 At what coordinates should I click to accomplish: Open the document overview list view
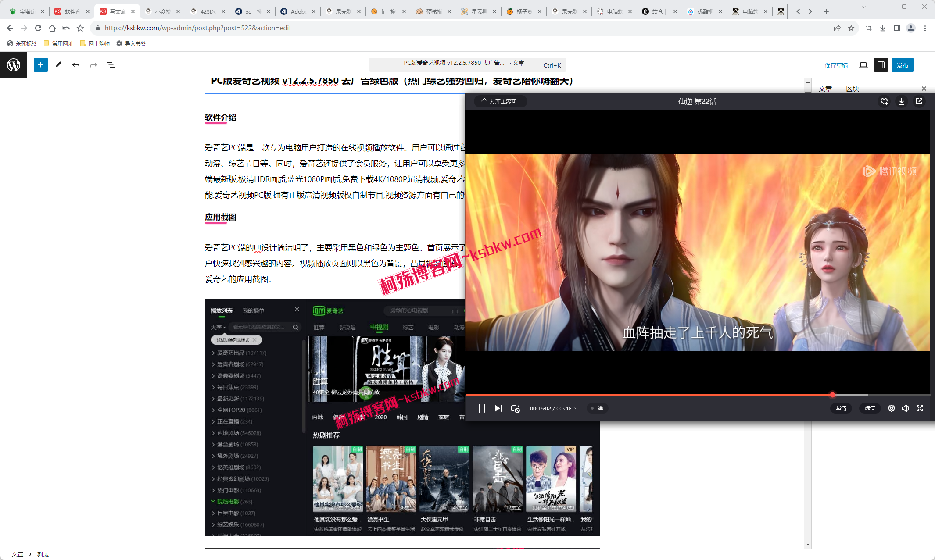[x=111, y=65]
